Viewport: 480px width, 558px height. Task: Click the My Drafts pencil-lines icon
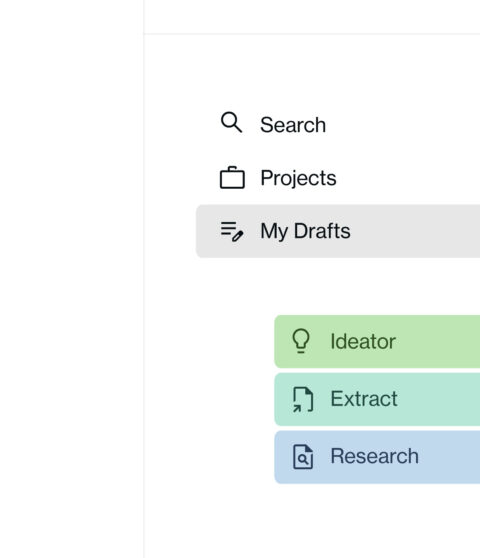click(x=232, y=231)
